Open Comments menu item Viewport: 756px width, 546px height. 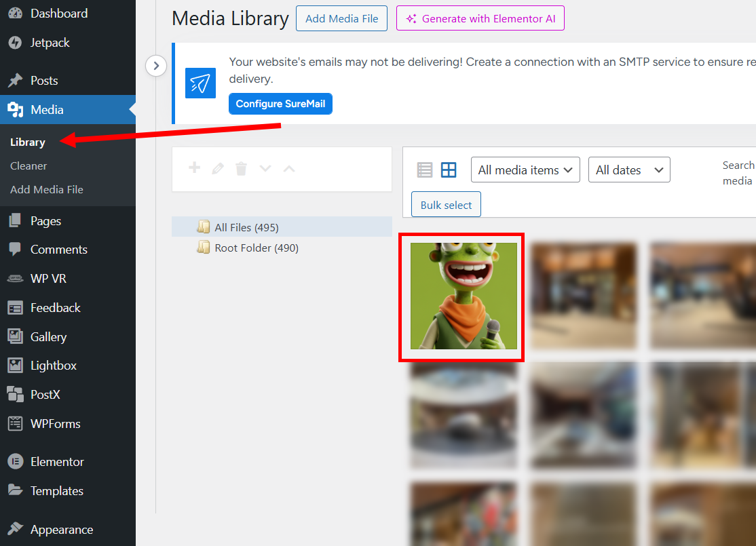pos(68,249)
